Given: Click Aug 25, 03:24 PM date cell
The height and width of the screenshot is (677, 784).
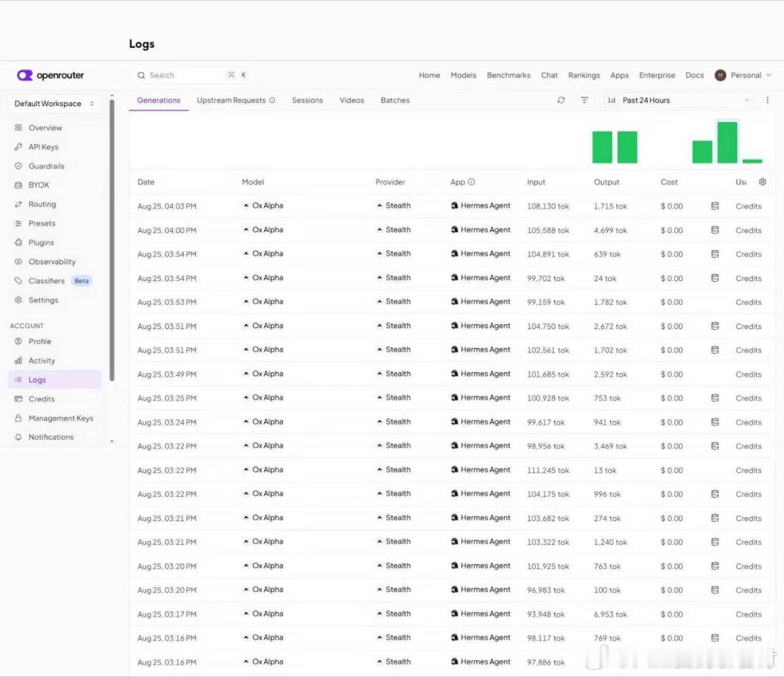Looking at the screenshot, I should click(167, 422).
